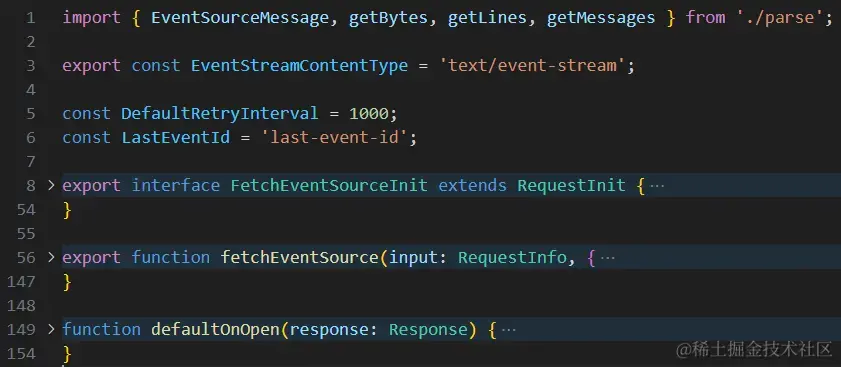
Task: Click closing brace on line 154
Action: click(x=67, y=354)
